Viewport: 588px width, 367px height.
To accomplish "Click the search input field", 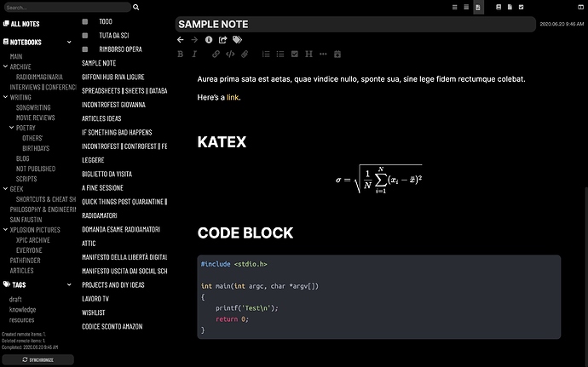I will (67, 7).
